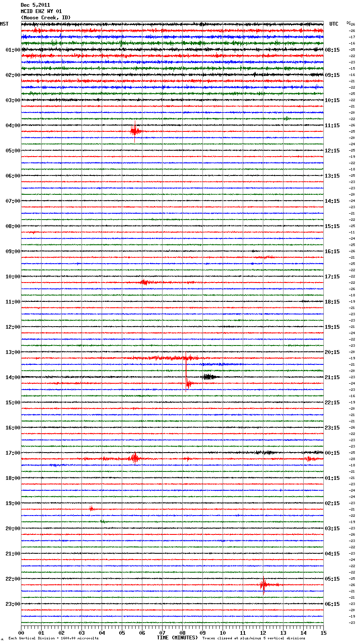The image size is (357, 644).
Task: Select the "10:00" MST hour label
Action: [13, 277]
